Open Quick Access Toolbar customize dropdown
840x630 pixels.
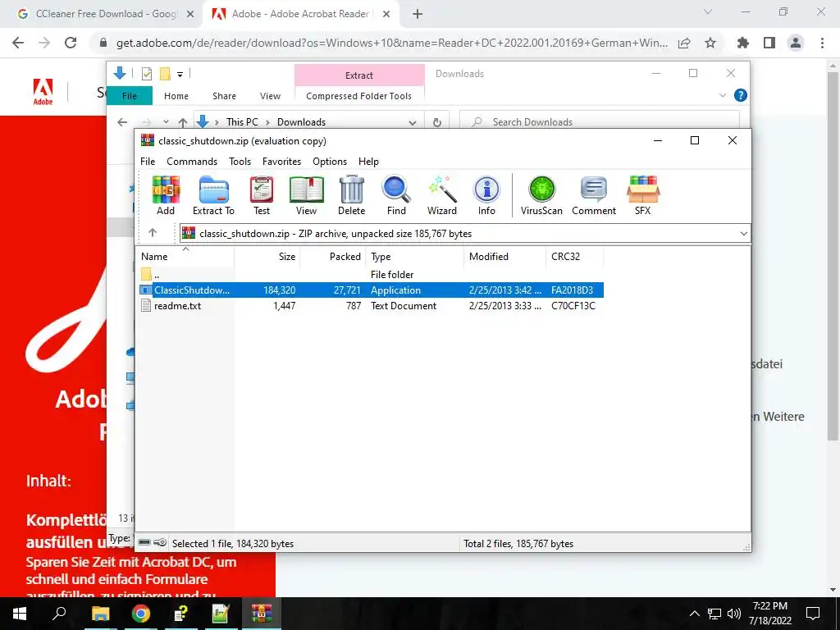180,74
